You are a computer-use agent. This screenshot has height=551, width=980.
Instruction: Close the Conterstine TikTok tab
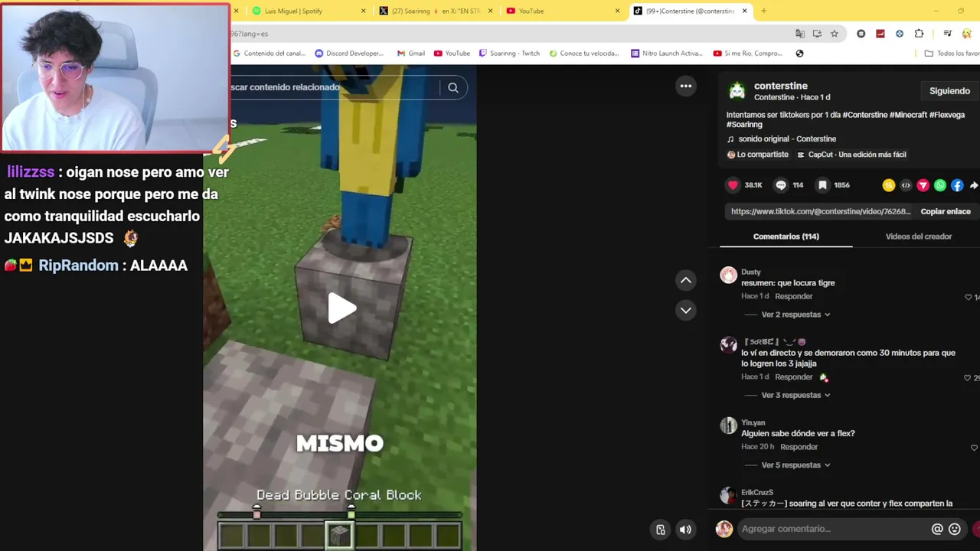click(744, 11)
